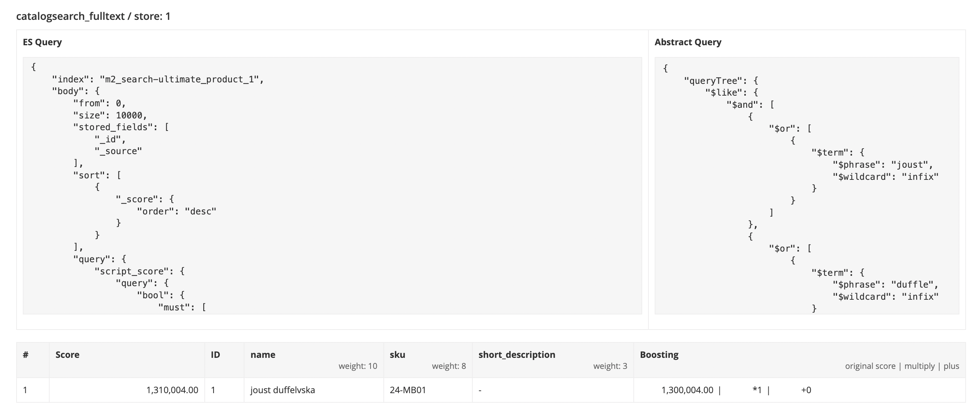Click the "$phrase": "duffle" line
This screenshot has height=420, width=980.
885,284
